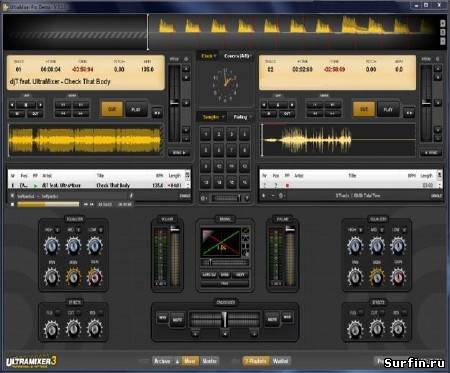Click the left crossfader MUTE button
Image resolution: width=450 pixels, height=373 pixels.
pos(177,320)
